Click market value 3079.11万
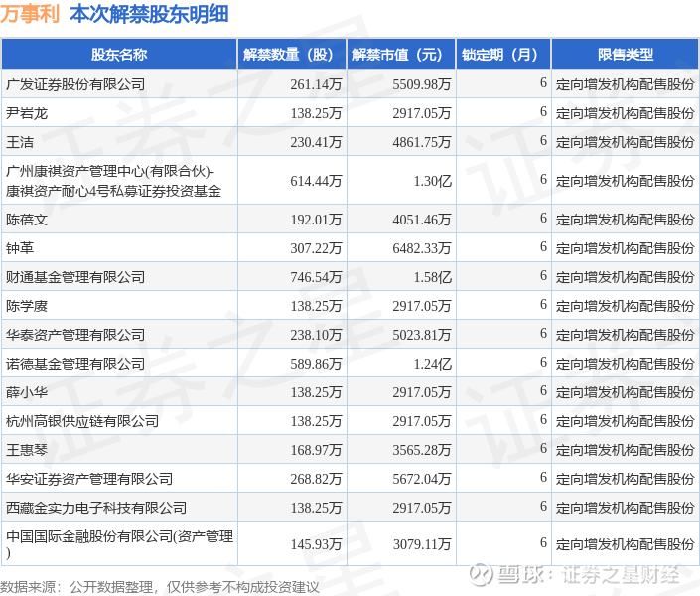Screen dimensions: 700x596 point(422,543)
